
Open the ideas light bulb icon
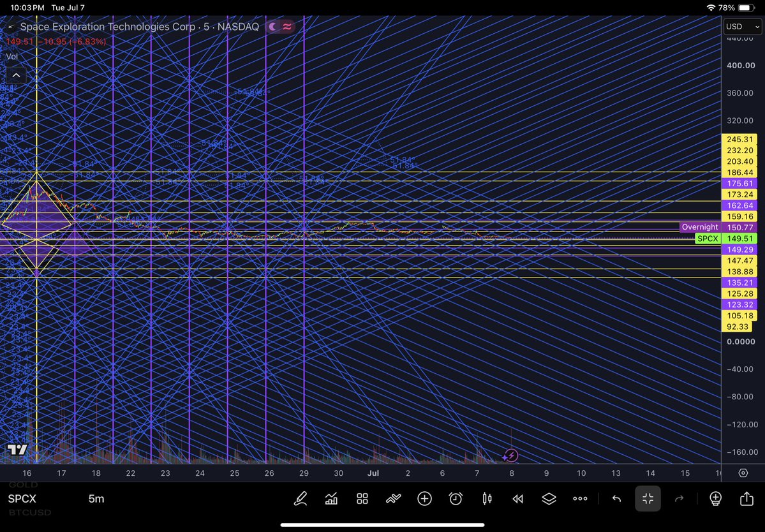[715, 498]
